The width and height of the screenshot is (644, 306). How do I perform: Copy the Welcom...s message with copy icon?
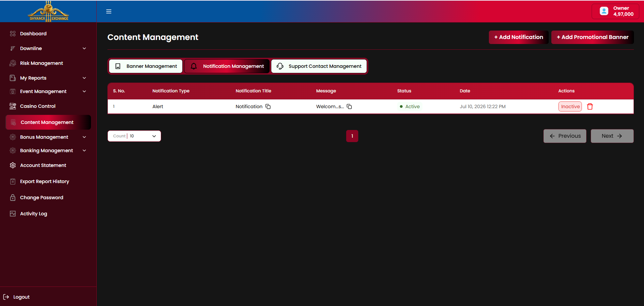point(349,106)
